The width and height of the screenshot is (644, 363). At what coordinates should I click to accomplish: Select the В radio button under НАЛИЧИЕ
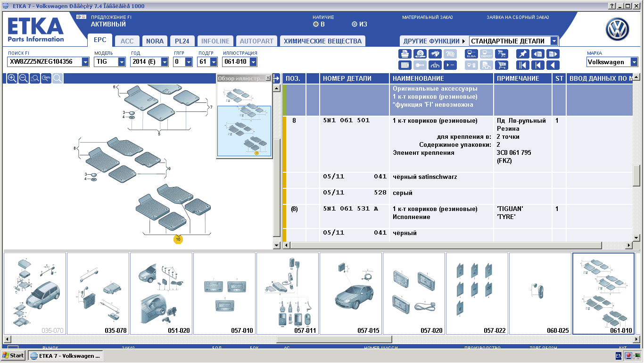(x=316, y=24)
